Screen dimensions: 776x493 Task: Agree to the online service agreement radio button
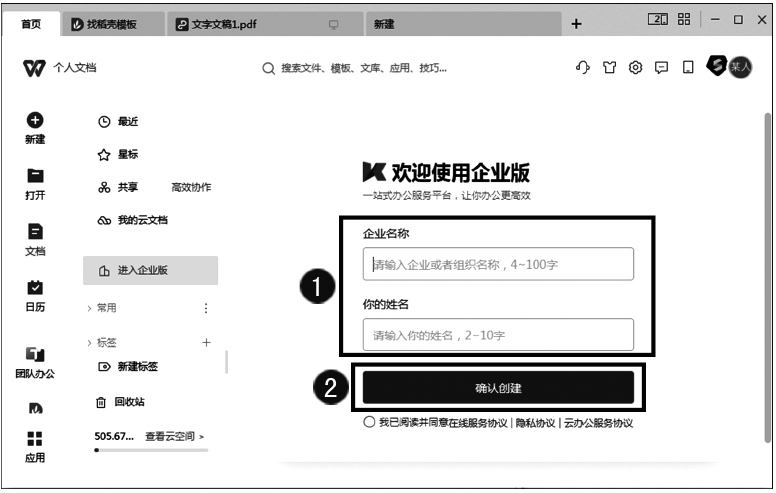[x=370, y=423]
